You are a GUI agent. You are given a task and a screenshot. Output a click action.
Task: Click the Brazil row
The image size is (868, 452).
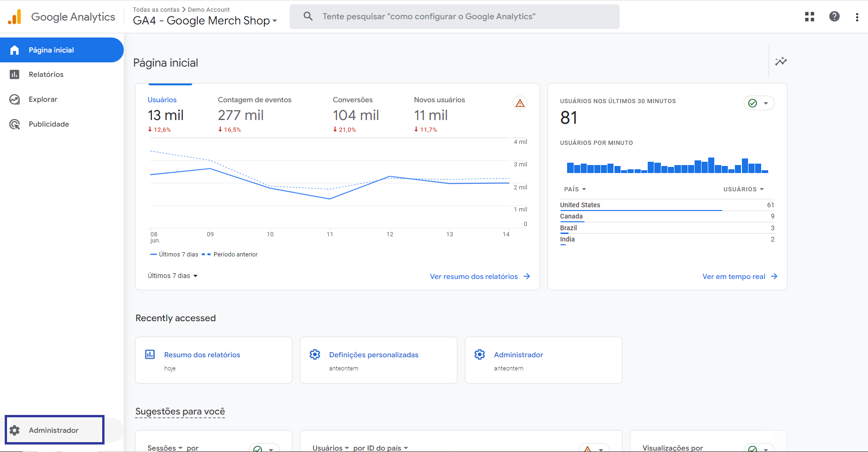[x=667, y=228]
